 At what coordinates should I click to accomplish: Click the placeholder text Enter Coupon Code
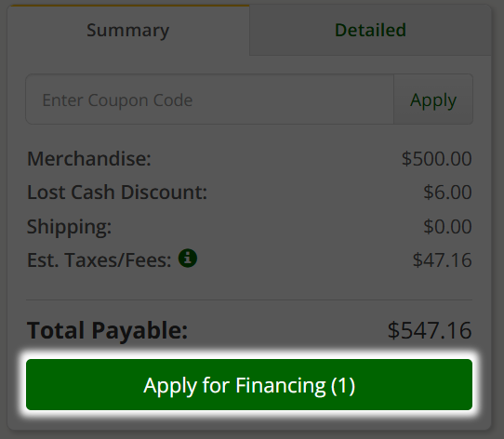click(x=117, y=100)
